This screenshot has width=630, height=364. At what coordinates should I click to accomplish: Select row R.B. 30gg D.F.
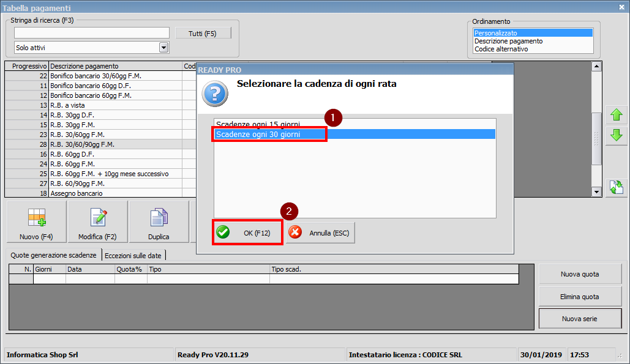pos(100,115)
